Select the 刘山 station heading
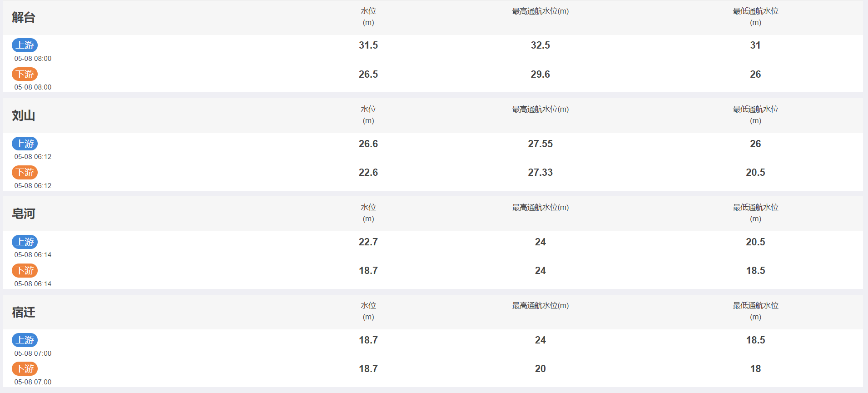This screenshot has width=868, height=393. pos(24,115)
